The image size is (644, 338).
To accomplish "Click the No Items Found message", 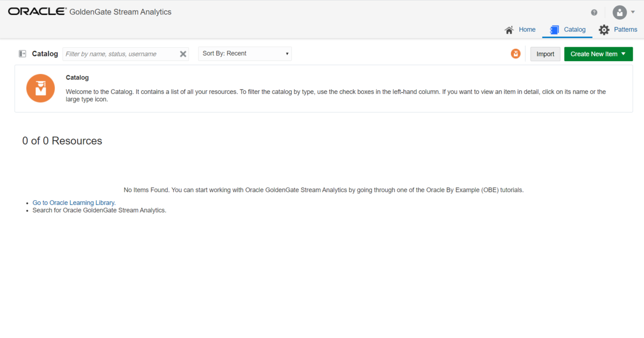I will [x=324, y=190].
